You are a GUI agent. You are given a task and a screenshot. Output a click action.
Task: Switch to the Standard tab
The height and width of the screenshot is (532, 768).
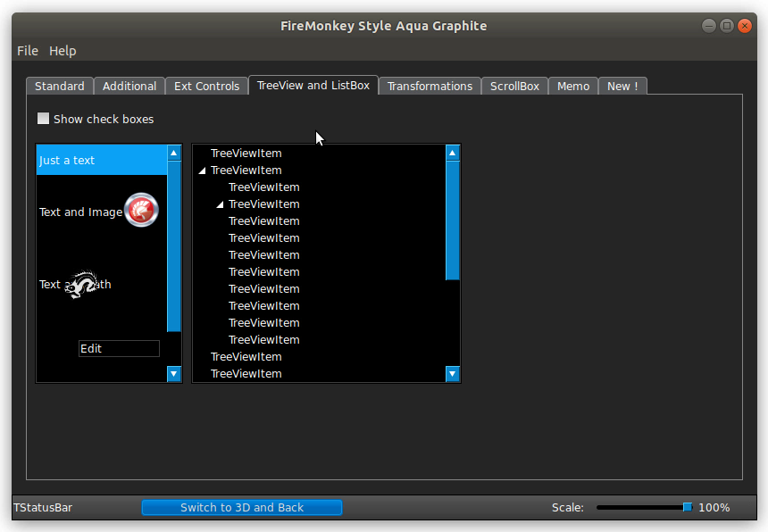[60, 87]
